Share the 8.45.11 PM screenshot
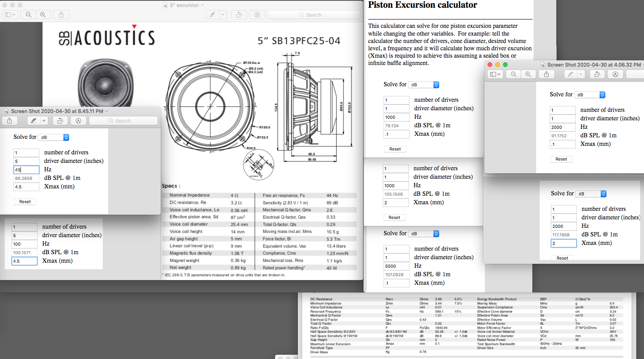Viewport: 644px width, 359px height. pos(10,121)
